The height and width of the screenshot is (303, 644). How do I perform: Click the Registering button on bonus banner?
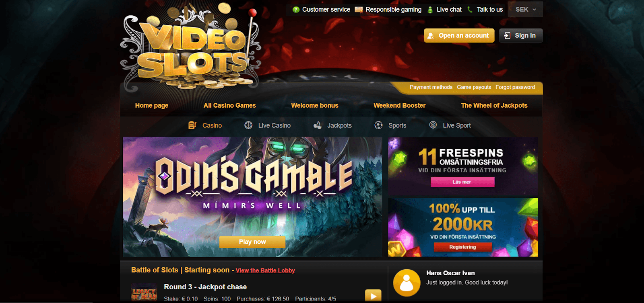pyautogui.click(x=463, y=247)
